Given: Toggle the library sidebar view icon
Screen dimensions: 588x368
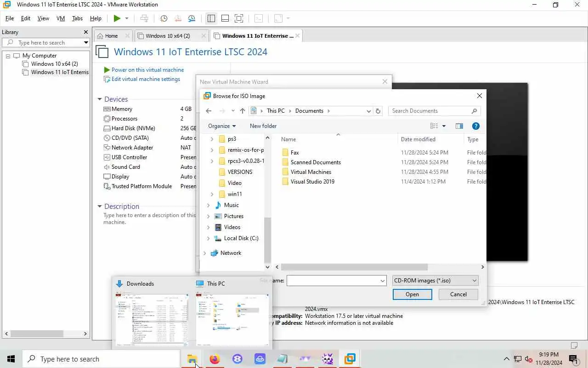Looking at the screenshot, I should coord(211,18).
